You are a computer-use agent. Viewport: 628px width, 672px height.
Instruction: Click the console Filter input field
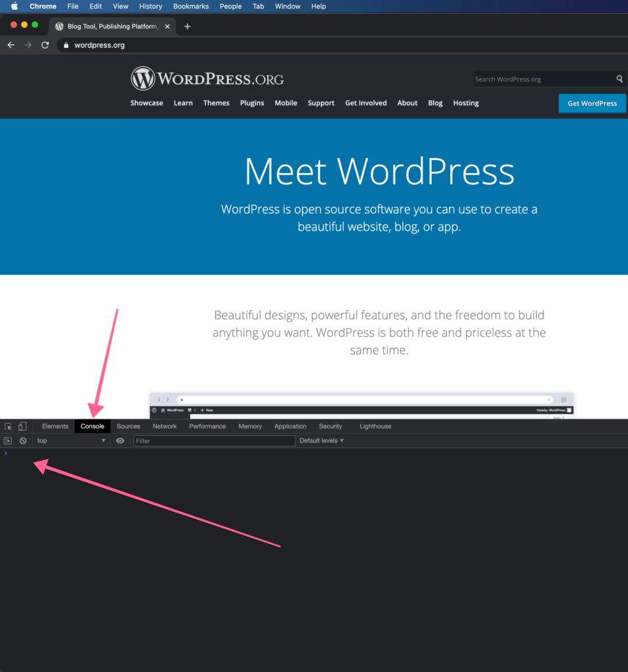pos(214,441)
